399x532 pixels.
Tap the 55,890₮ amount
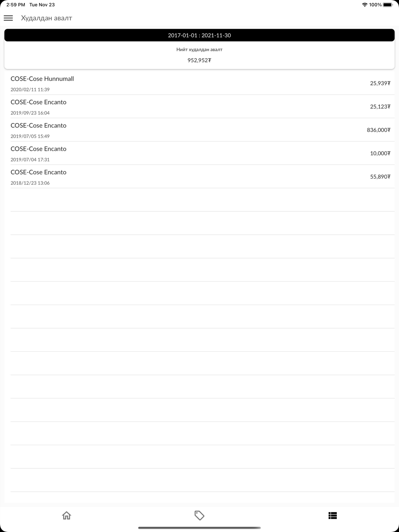(x=380, y=177)
